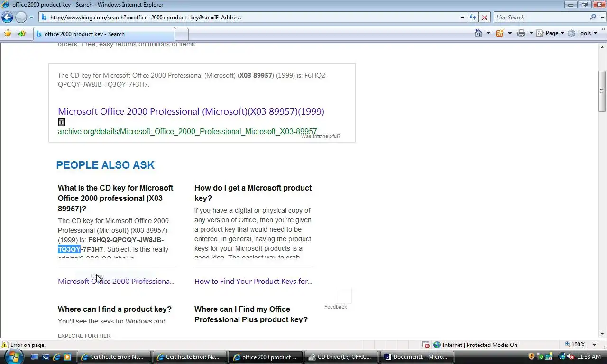Click the archive.org site icon

pyautogui.click(x=62, y=122)
